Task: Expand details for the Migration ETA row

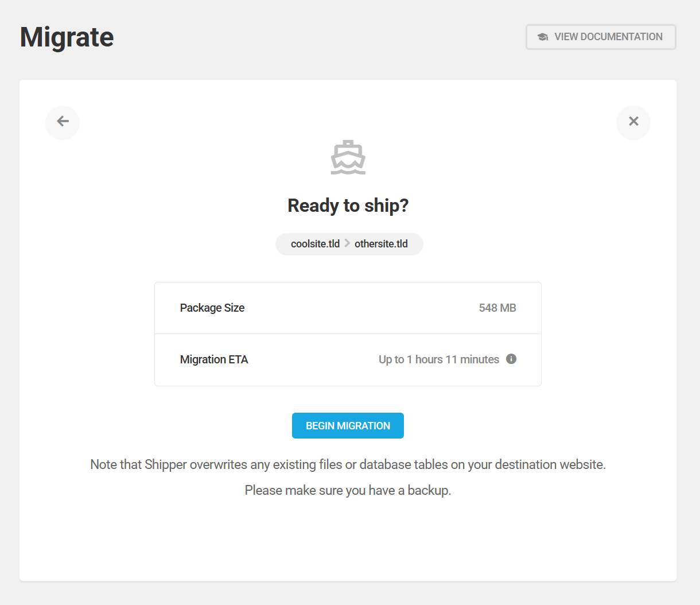Action: [x=347, y=359]
